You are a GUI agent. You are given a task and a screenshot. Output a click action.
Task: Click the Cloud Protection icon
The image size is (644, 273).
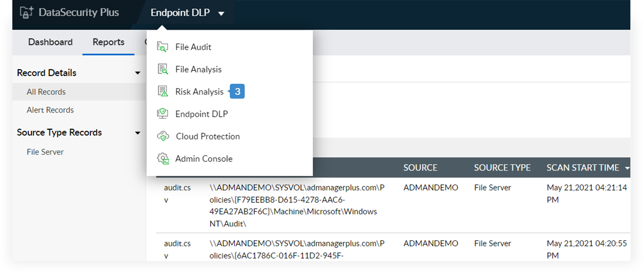point(163,136)
